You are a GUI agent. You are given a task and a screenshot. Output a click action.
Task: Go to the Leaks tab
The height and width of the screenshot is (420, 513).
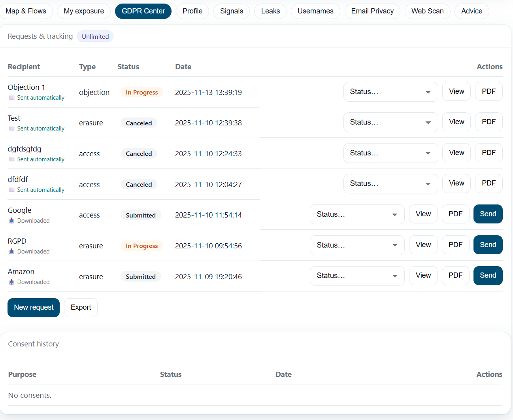click(x=270, y=11)
